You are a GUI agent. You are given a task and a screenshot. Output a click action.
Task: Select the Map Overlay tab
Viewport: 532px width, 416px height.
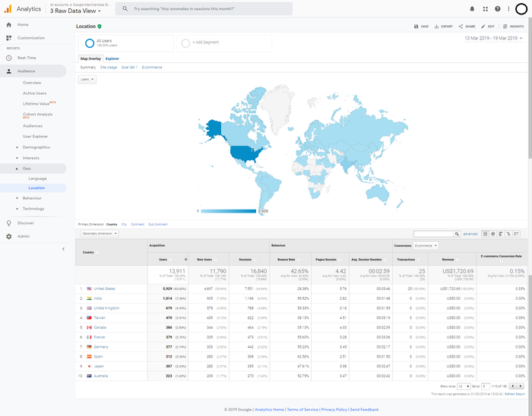coord(90,59)
